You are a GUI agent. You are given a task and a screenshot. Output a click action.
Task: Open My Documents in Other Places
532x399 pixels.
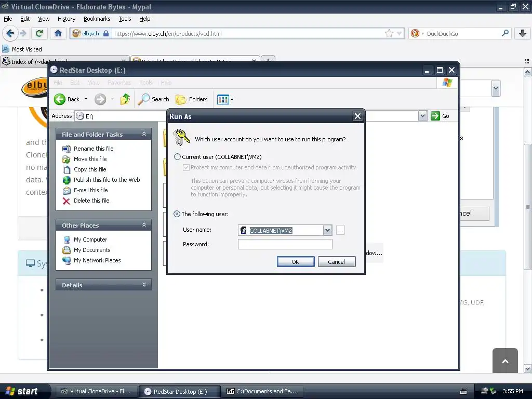92,250
